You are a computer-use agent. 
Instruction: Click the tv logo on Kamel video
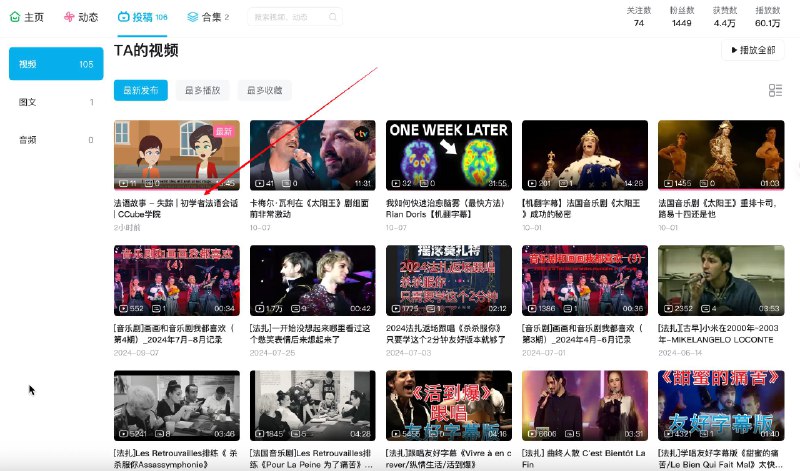pos(362,134)
